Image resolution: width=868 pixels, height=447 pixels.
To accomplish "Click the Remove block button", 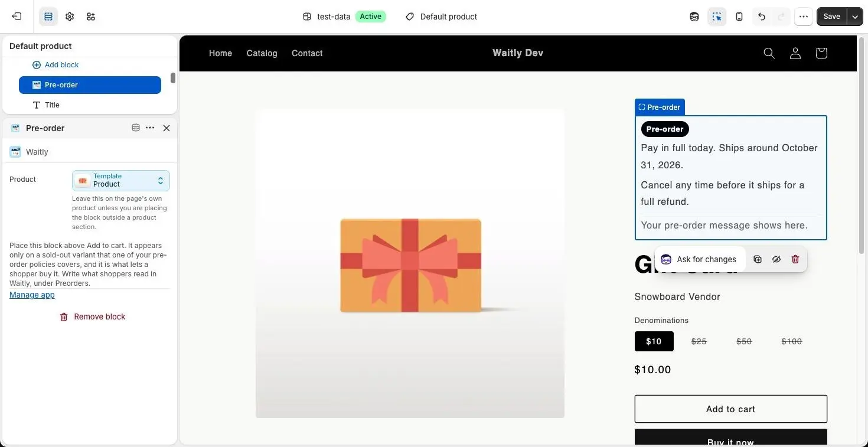I will (93, 317).
